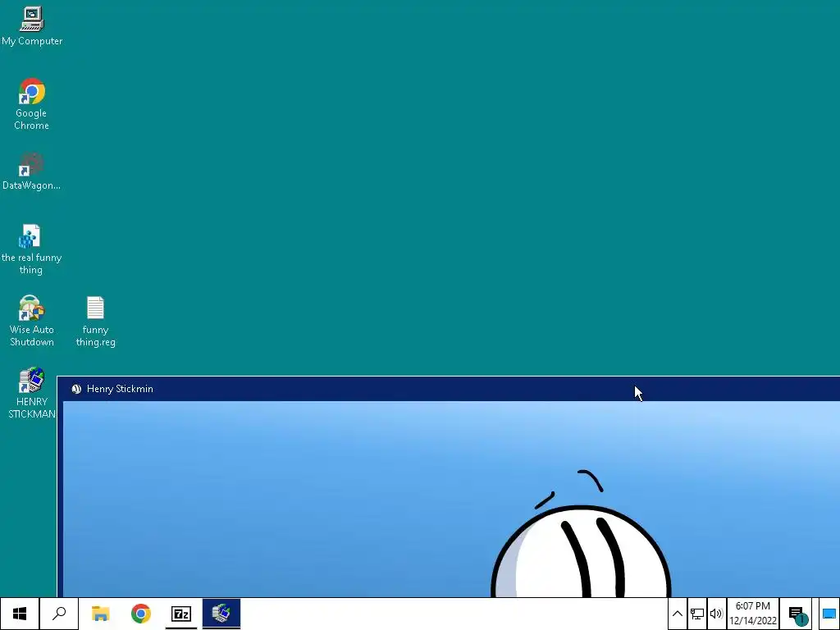Click the Henry Stickmin title bar text

coord(120,389)
